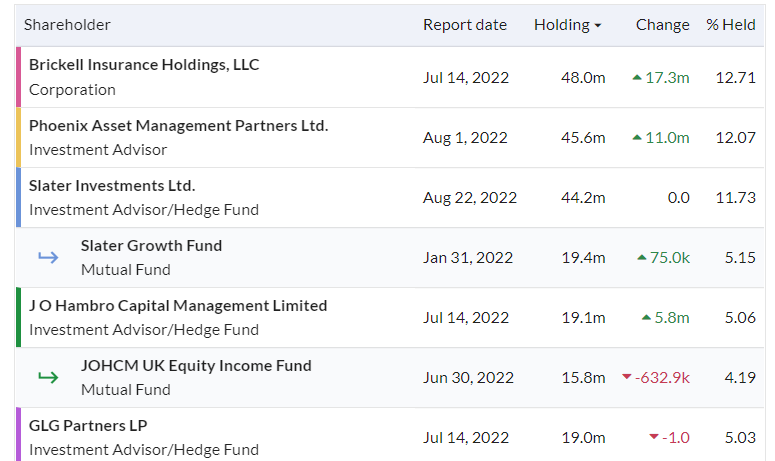775x461 pixels.
Task: Click the yellow color bar for Phoenix Asset
Action: click(x=18, y=137)
